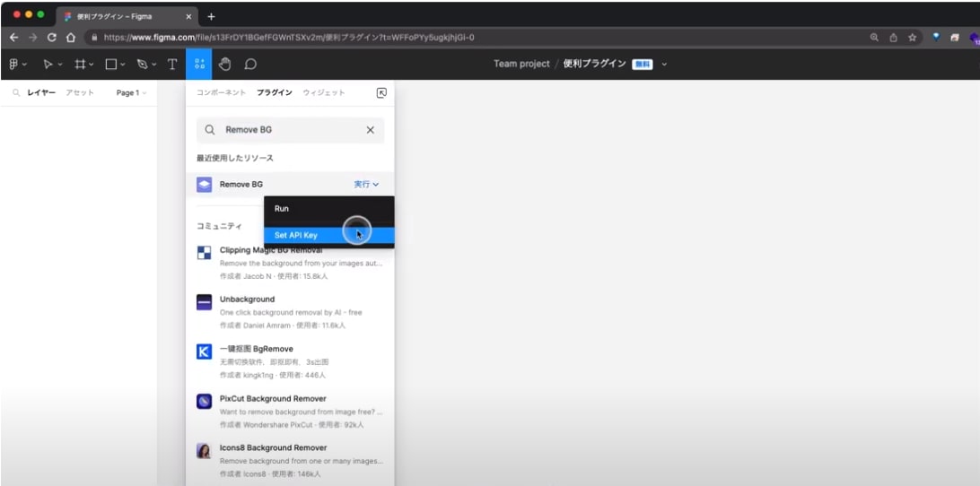Open the Unbackground plugin entry
The image size is (980, 486).
(290, 312)
